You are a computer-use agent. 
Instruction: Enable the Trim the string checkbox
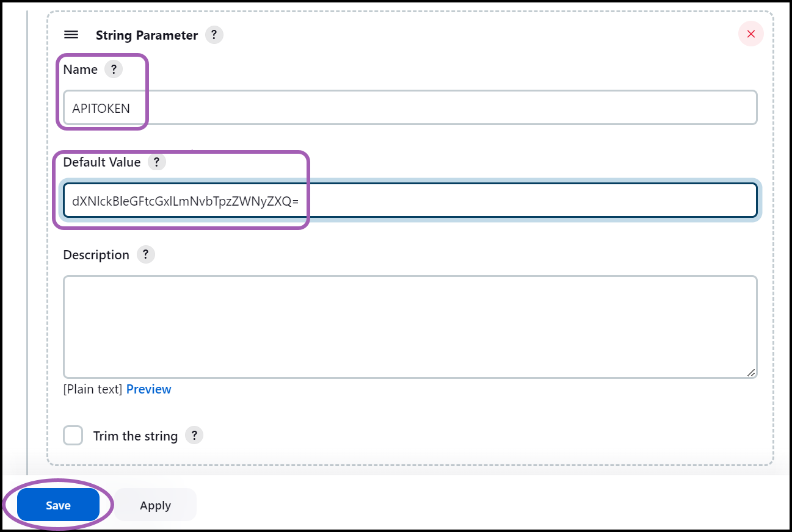click(x=73, y=435)
